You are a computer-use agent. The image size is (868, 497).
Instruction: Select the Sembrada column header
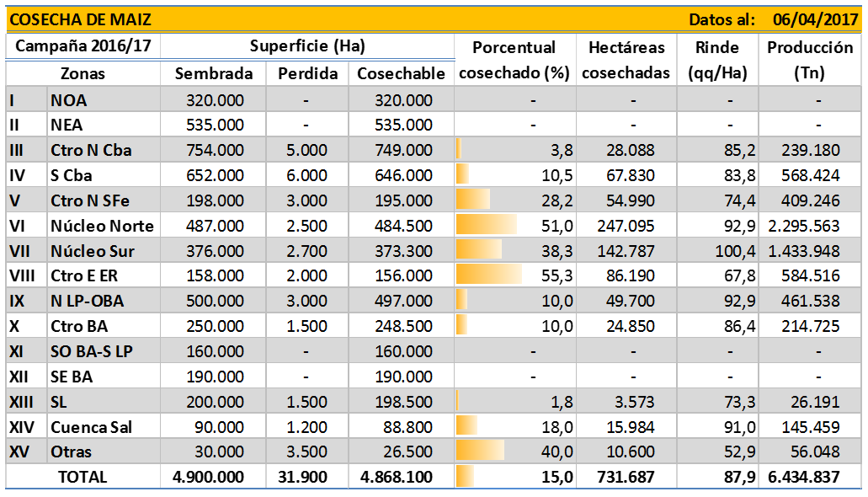point(214,73)
